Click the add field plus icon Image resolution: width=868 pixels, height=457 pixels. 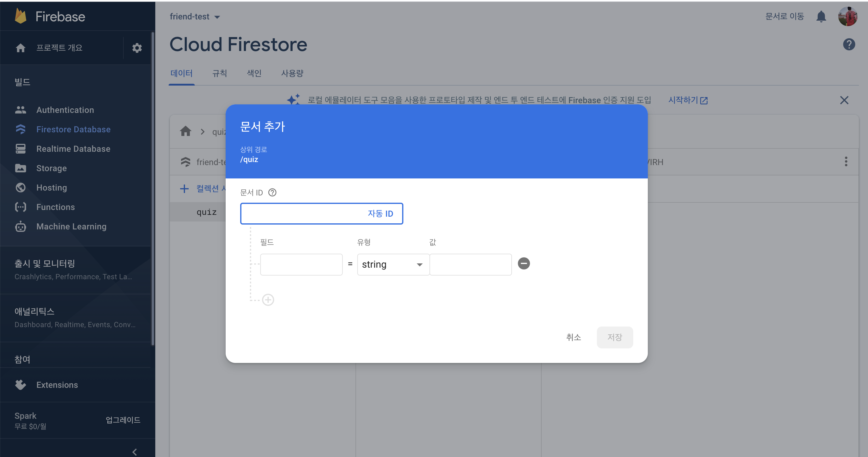(268, 300)
